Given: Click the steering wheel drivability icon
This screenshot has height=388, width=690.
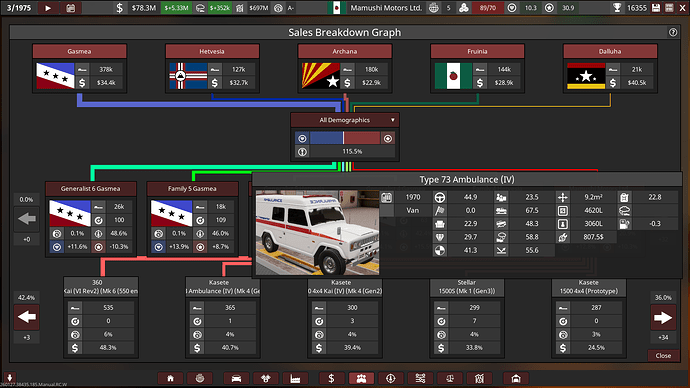Looking at the screenshot, I should click(440, 198).
